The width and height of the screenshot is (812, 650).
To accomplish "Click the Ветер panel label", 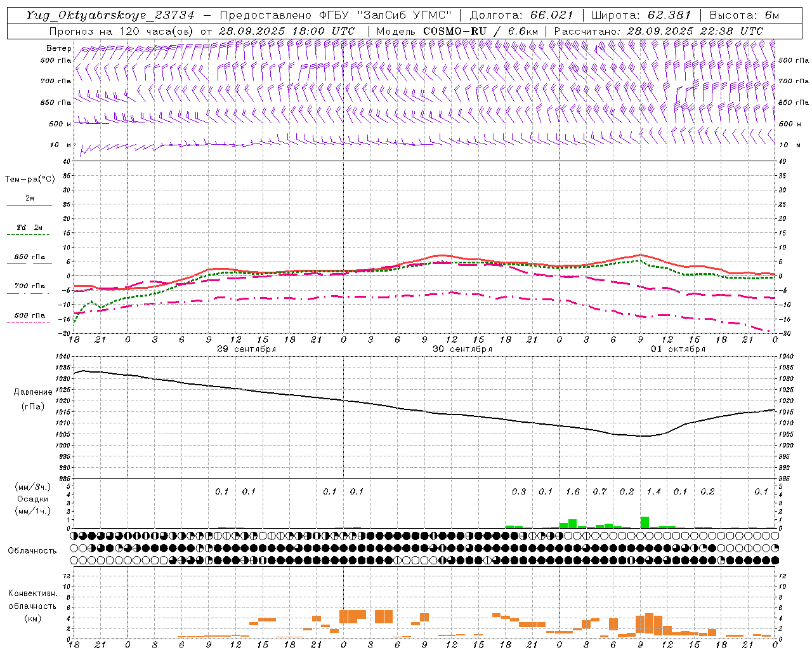I will 59,48.
